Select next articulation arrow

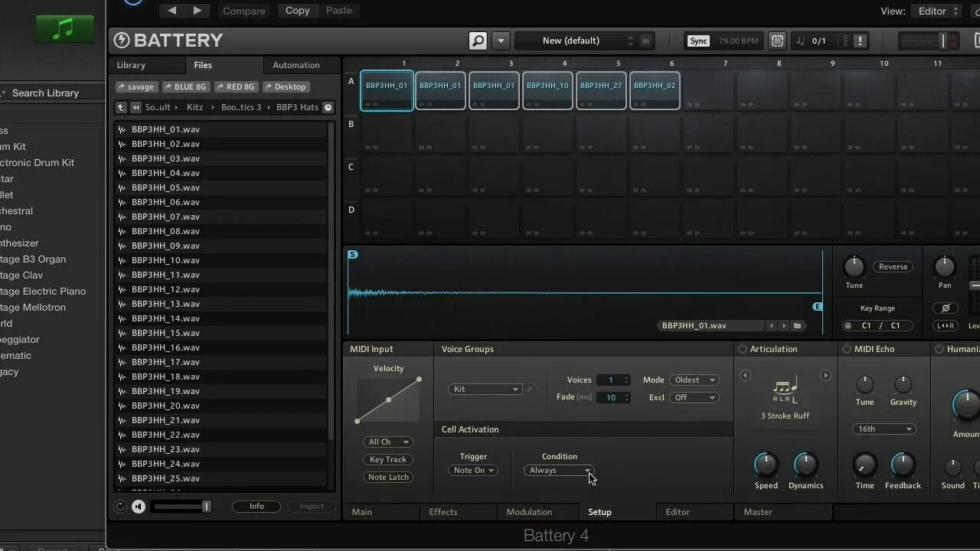825,375
